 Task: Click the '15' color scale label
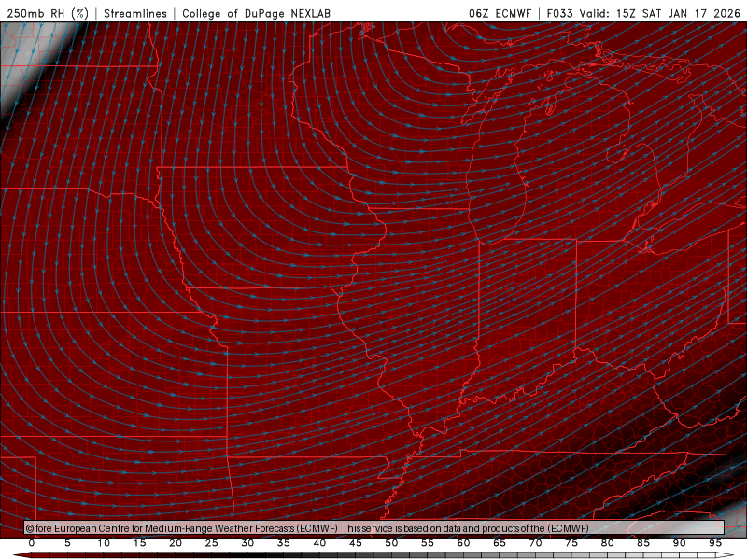(139, 543)
